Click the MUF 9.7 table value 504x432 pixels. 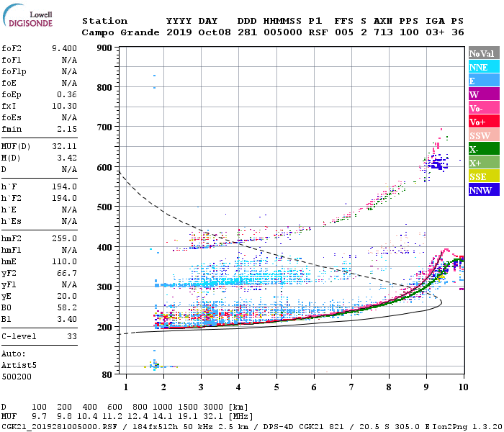tap(39, 417)
